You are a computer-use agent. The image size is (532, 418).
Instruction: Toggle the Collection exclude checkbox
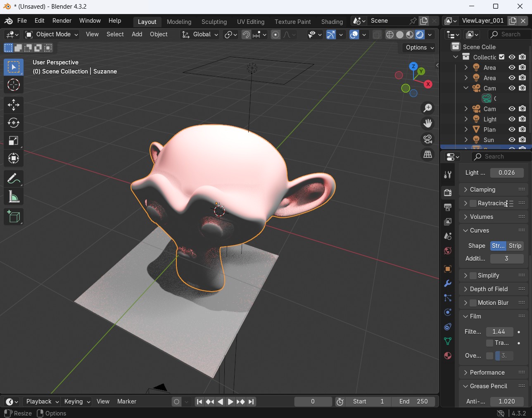(x=501, y=57)
